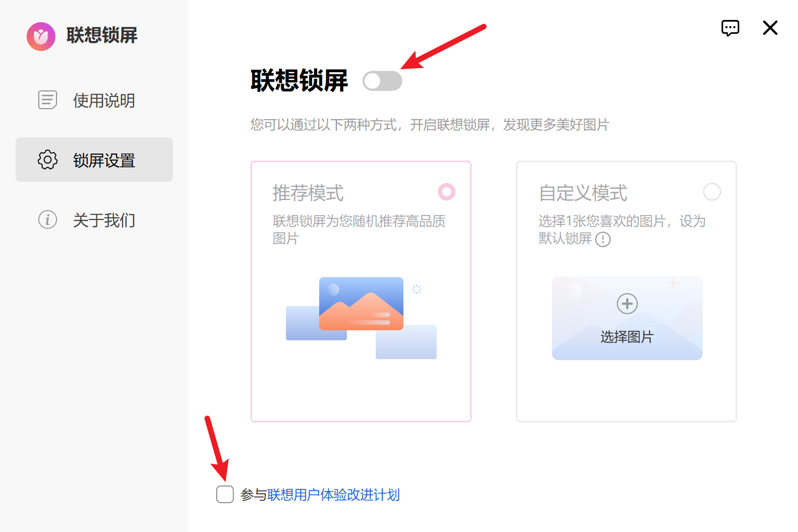Click the Lenovo Lock Screen logo icon

pos(41,37)
